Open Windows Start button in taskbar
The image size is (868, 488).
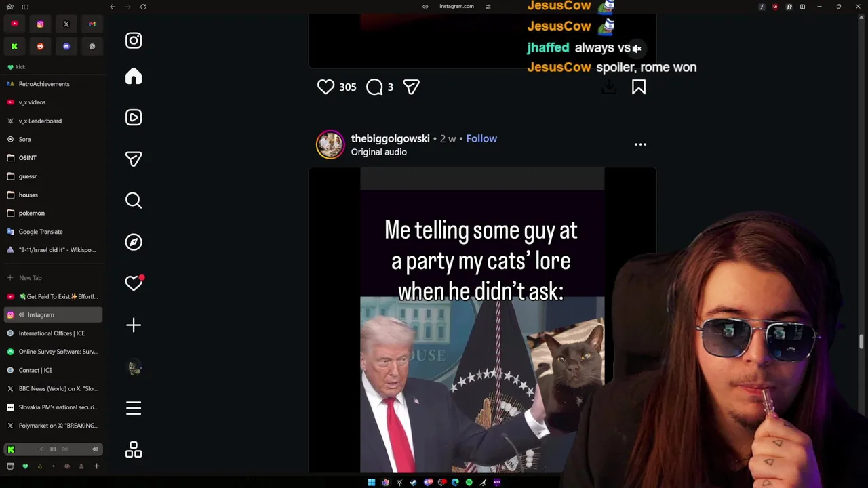(x=371, y=483)
